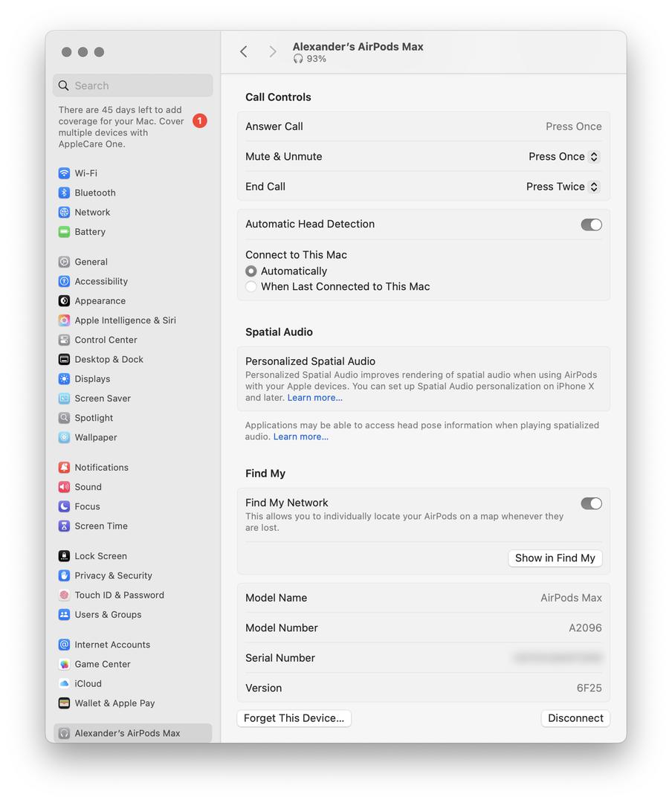Click Forget This Device button
The image size is (672, 803).
294,718
